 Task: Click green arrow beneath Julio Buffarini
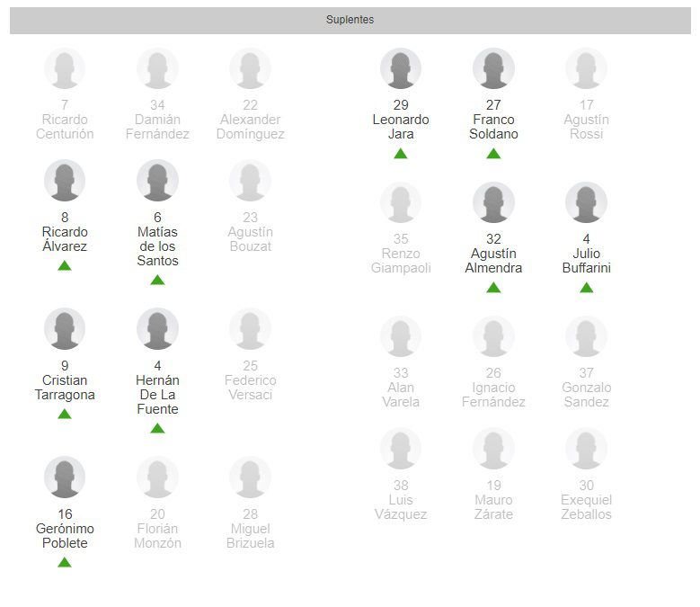click(x=586, y=288)
